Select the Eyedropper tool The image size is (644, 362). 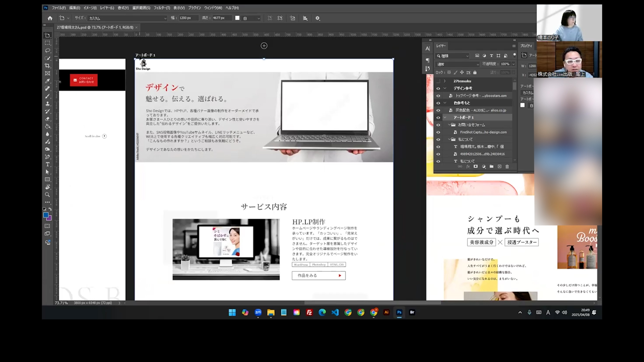coord(48,81)
